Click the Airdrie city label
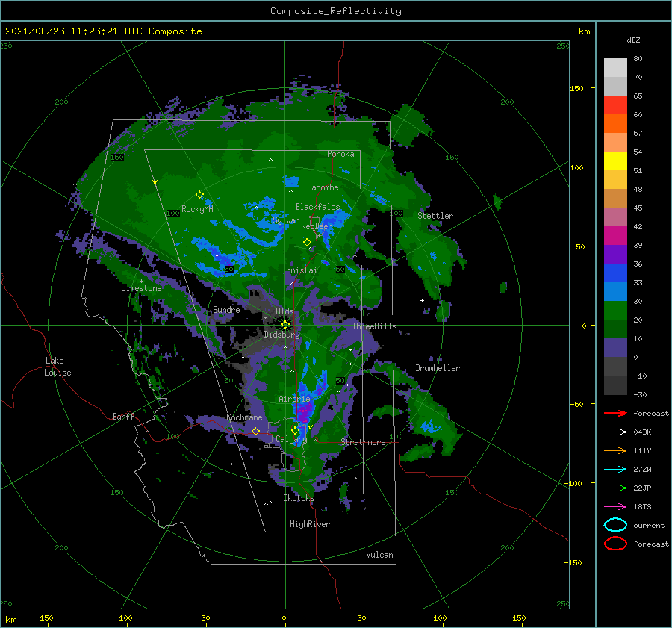The image size is (672, 628). pos(294,399)
